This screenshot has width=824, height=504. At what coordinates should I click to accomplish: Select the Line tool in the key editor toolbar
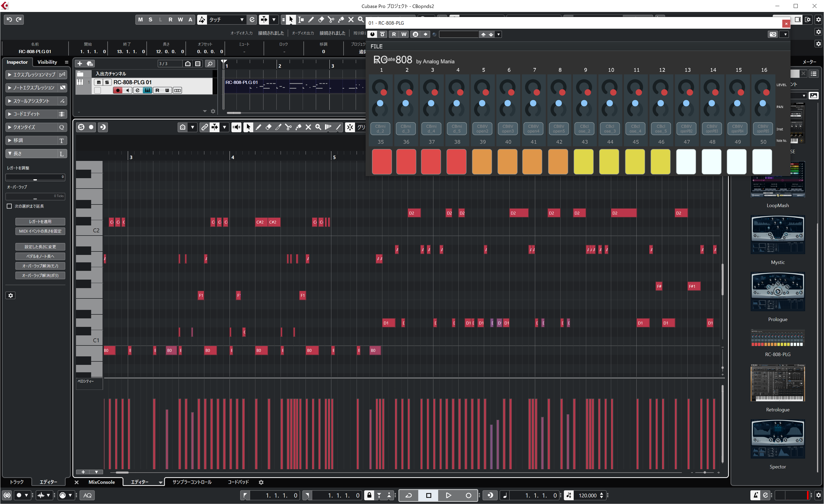click(339, 127)
